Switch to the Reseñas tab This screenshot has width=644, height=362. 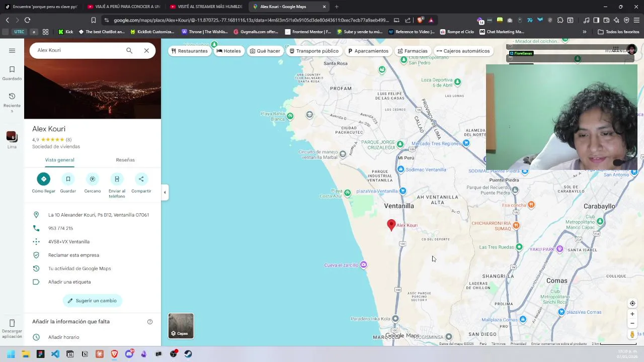point(125,160)
